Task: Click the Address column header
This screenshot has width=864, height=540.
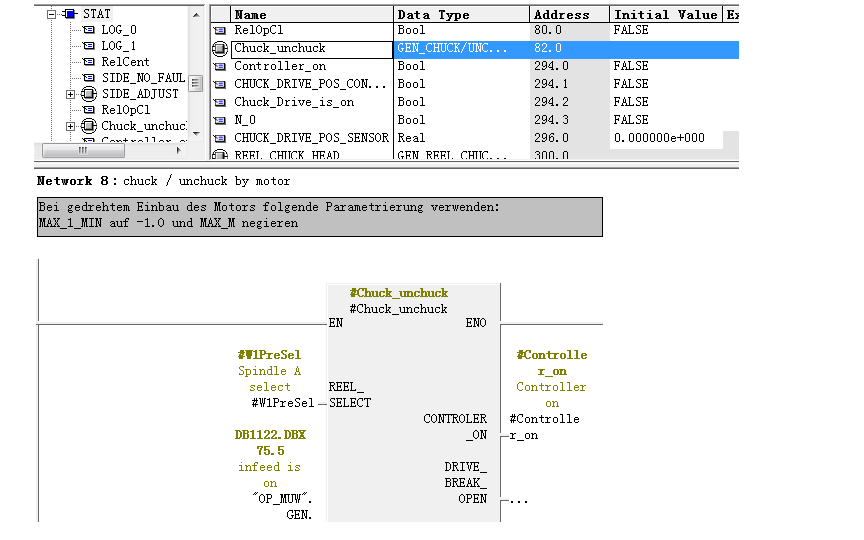Action: tap(569, 14)
